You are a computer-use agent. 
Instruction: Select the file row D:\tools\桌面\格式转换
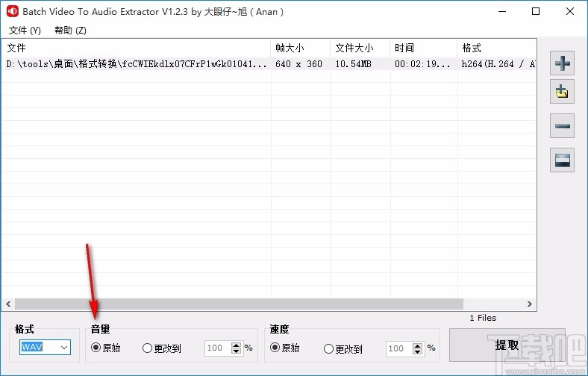coord(269,64)
